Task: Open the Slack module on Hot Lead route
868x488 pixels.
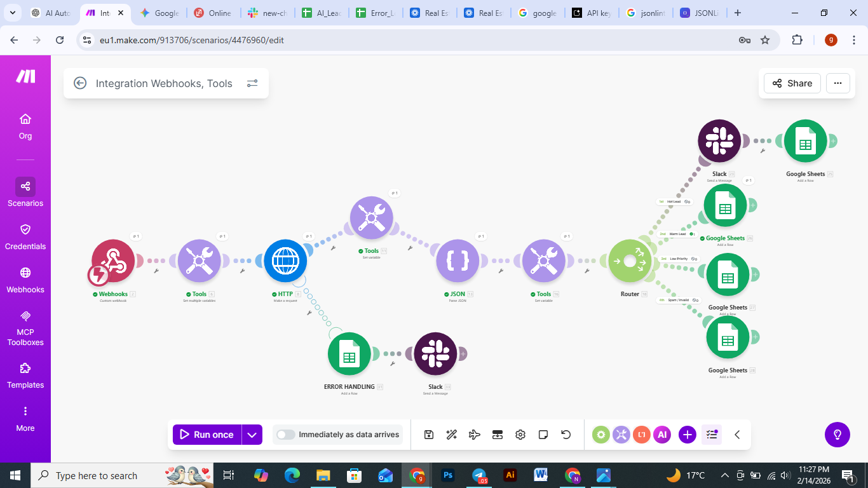Action: [719, 141]
